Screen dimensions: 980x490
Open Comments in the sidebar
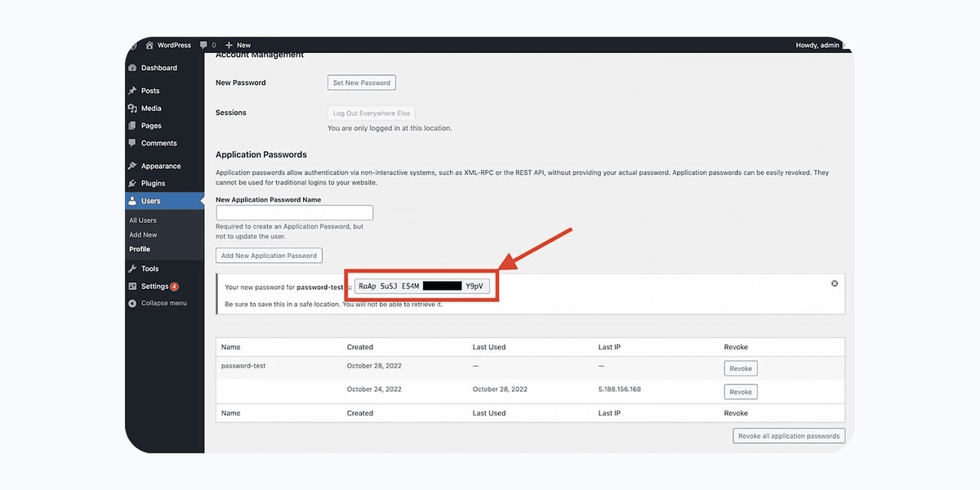(158, 143)
